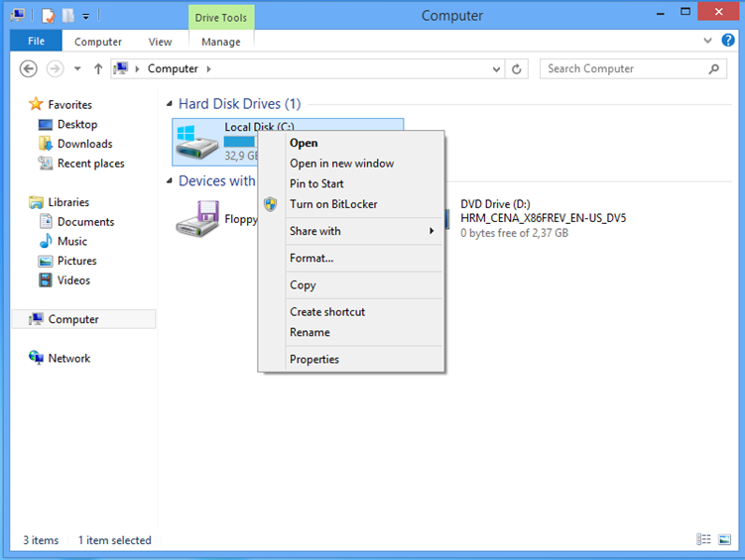This screenshot has width=745, height=560.
Task: Minimize the Computer window
Action: pos(660,13)
